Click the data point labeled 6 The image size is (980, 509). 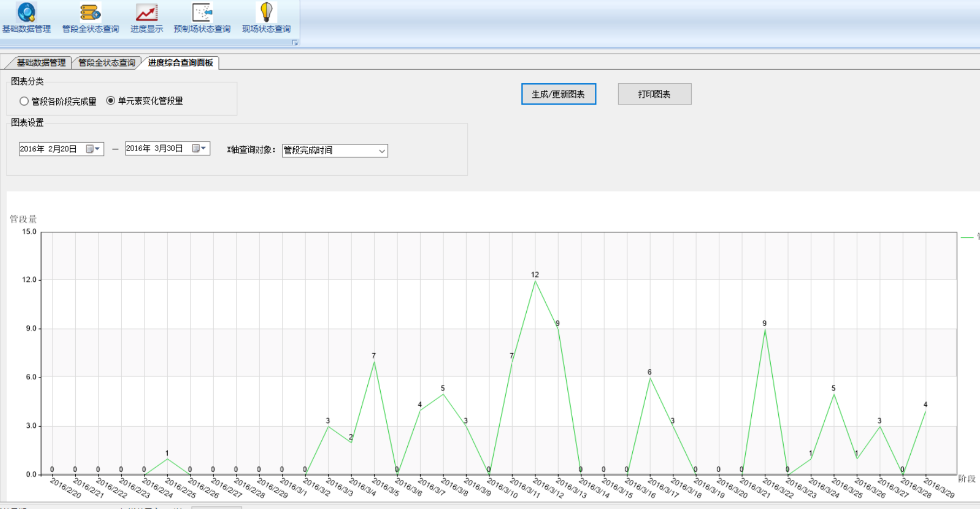coord(650,378)
